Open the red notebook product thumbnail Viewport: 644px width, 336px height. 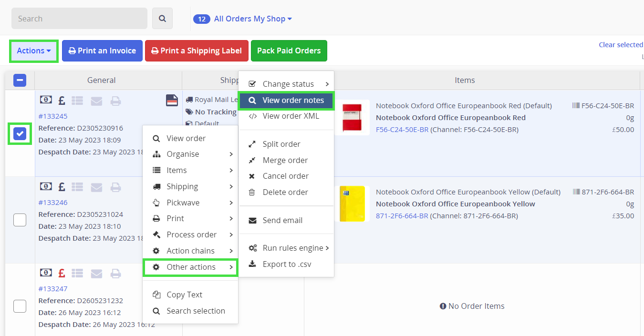pyautogui.click(x=352, y=118)
